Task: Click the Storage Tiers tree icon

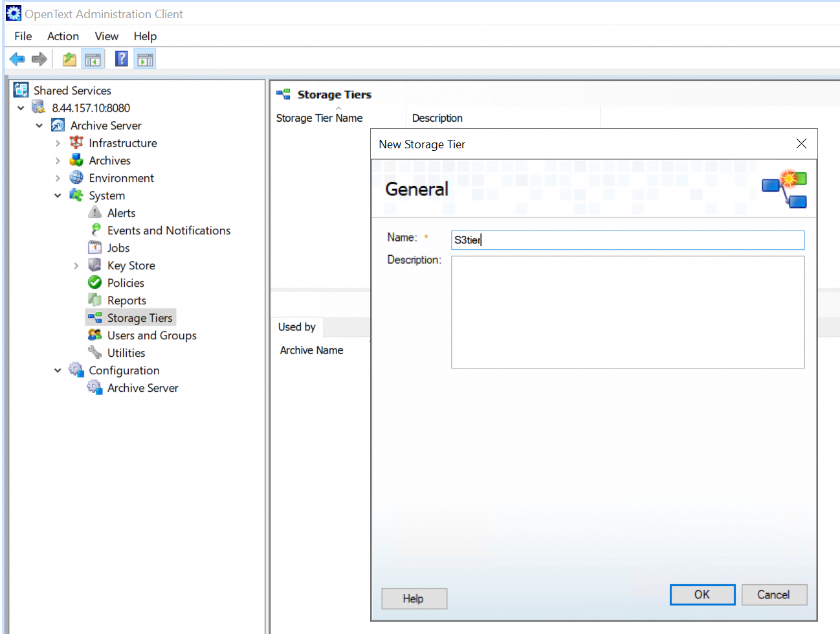Action: [95, 317]
